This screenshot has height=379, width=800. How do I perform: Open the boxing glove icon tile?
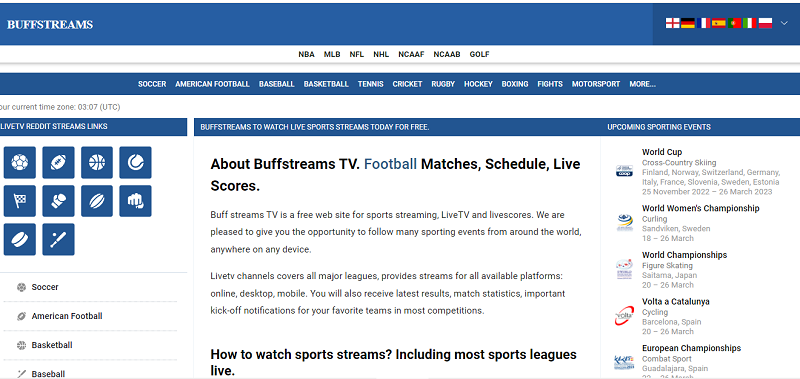pyautogui.click(x=58, y=201)
